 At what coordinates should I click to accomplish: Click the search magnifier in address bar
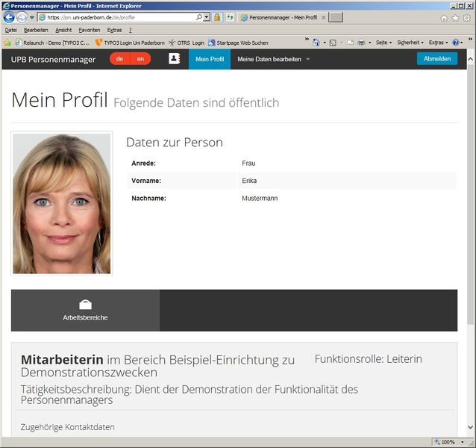(x=199, y=17)
